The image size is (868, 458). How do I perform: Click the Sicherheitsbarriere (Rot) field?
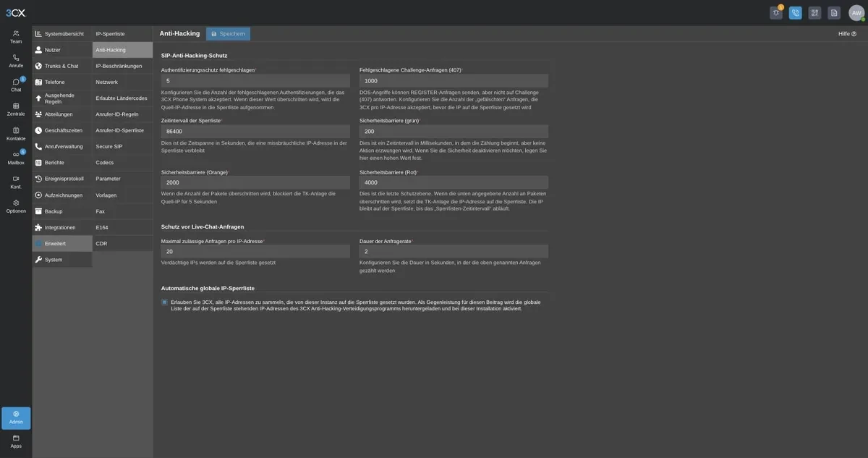click(454, 182)
